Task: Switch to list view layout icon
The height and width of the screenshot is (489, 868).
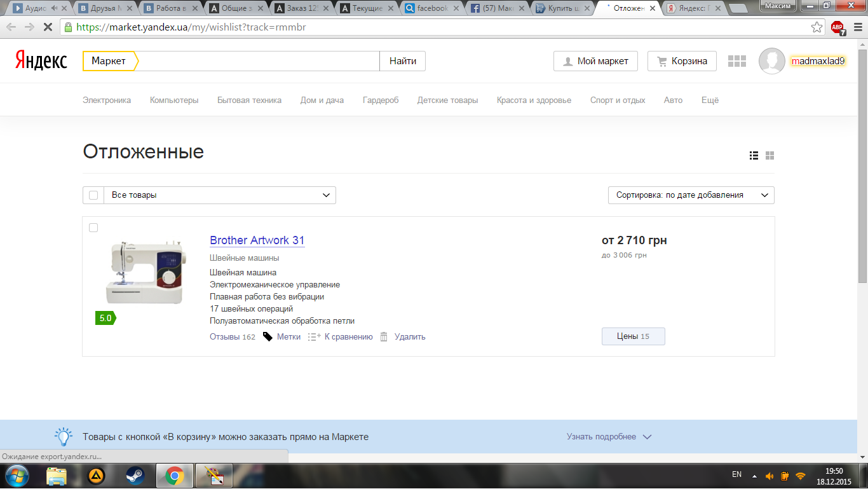Action: (754, 156)
